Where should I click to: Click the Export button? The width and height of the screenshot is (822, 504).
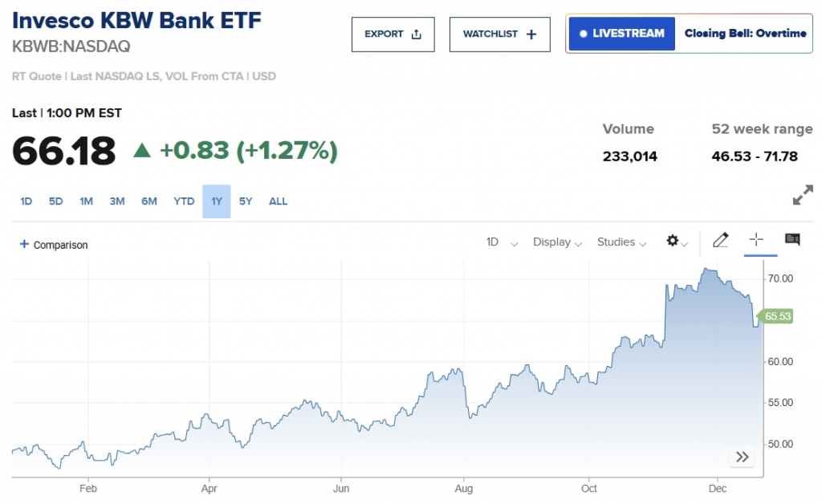(393, 35)
